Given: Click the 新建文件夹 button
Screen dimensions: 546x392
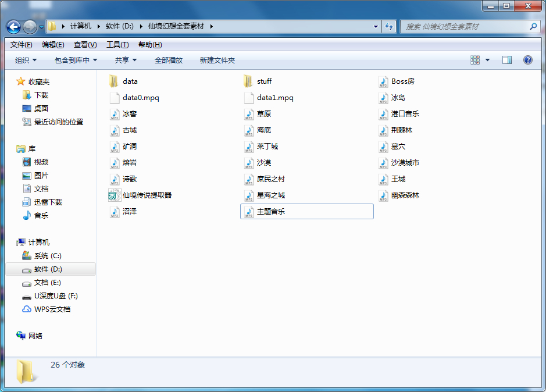Looking at the screenshot, I should (x=217, y=60).
